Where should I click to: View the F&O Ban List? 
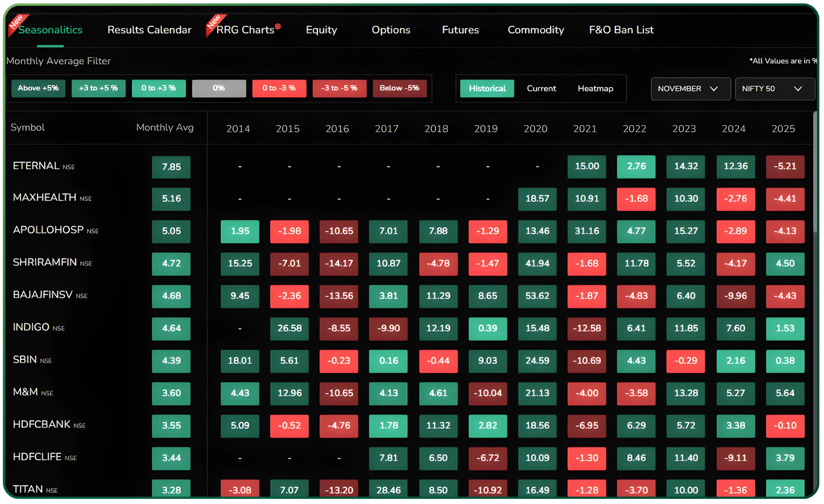click(x=621, y=30)
